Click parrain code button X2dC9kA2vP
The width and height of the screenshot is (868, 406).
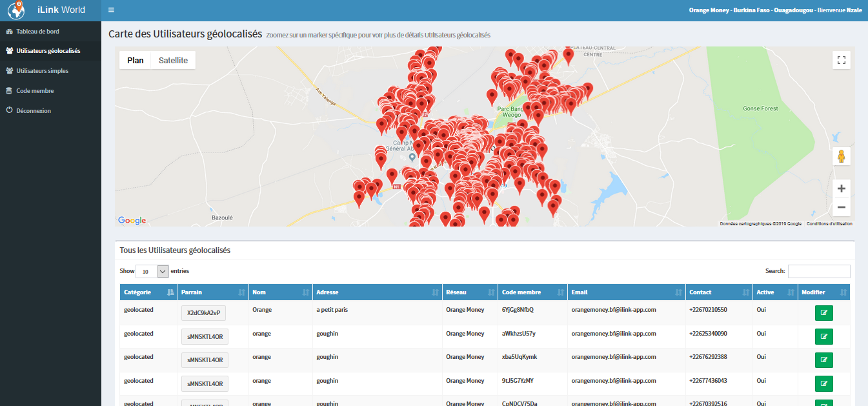[x=203, y=313]
